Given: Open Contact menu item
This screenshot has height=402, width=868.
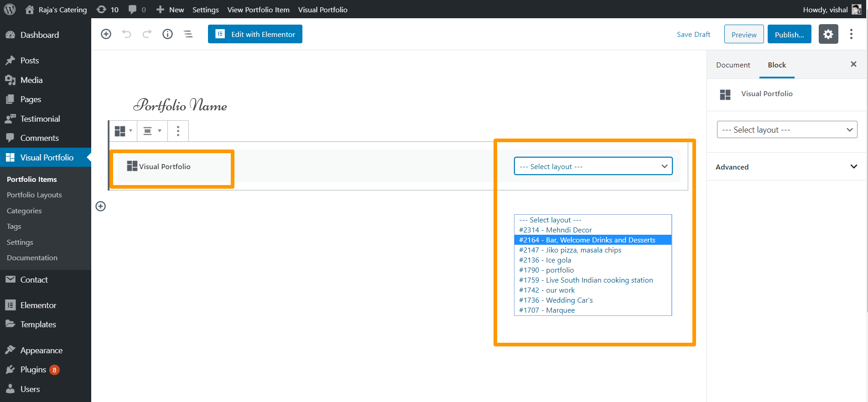Looking at the screenshot, I should [46, 279].
